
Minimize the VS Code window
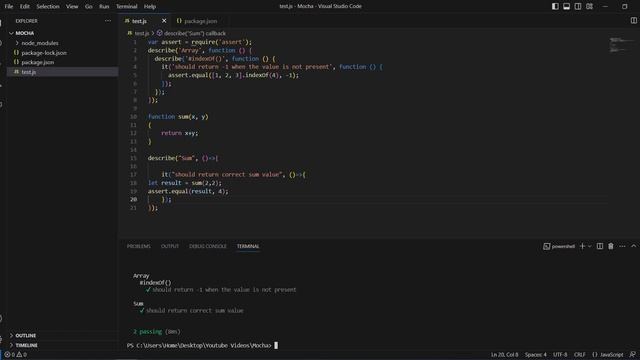click(x=606, y=6)
